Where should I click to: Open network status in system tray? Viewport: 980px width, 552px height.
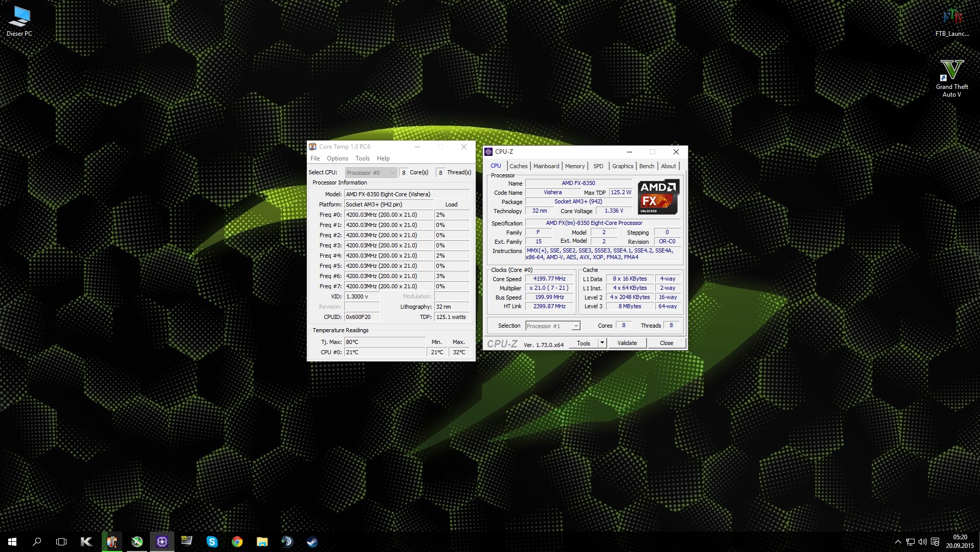pos(910,542)
